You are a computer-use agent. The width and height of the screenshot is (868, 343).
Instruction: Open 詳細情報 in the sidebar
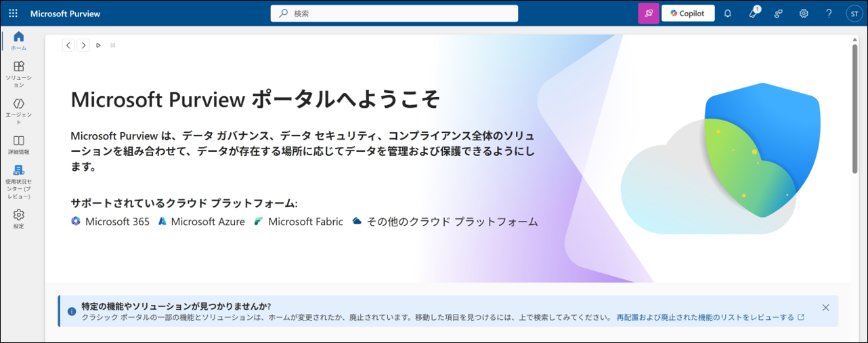pyautogui.click(x=18, y=144)
